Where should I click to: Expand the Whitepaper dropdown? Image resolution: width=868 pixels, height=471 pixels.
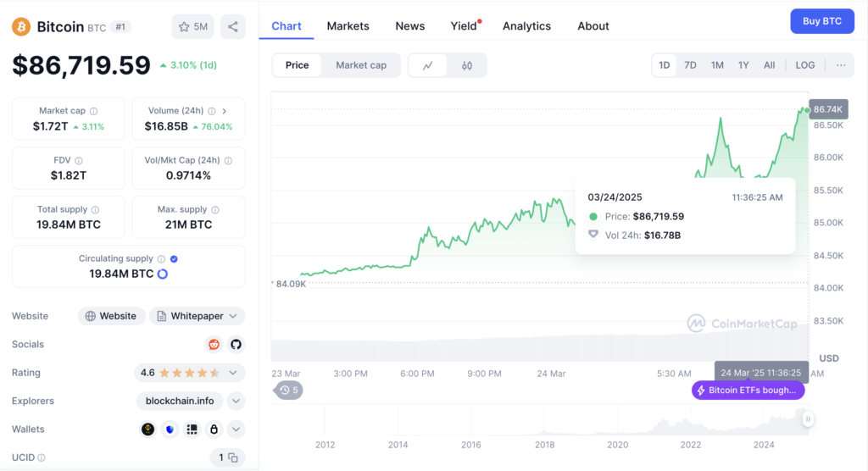click(197, 316)
